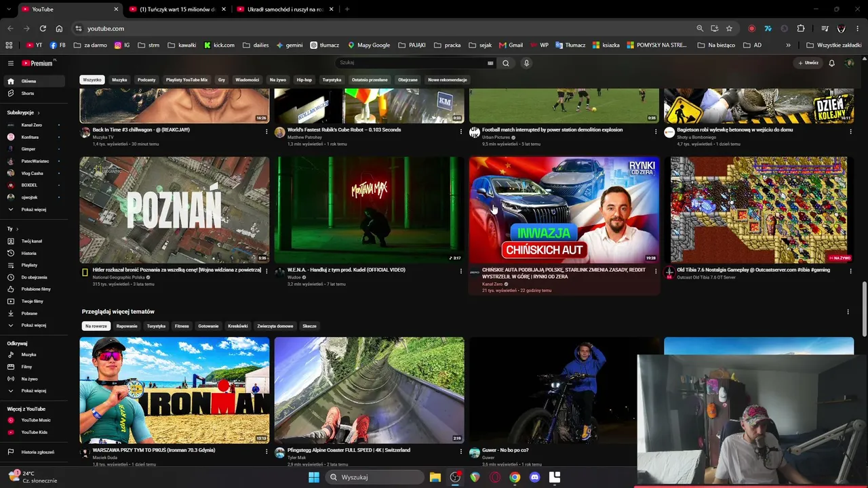
Task: Open OBS Studio from the taskbar
Action: [x=455, y=477]
